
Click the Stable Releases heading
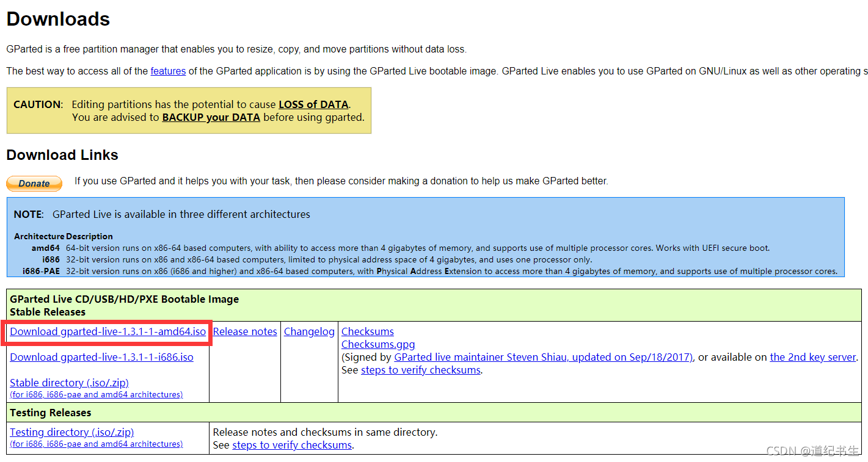click(x=47, y=312)
